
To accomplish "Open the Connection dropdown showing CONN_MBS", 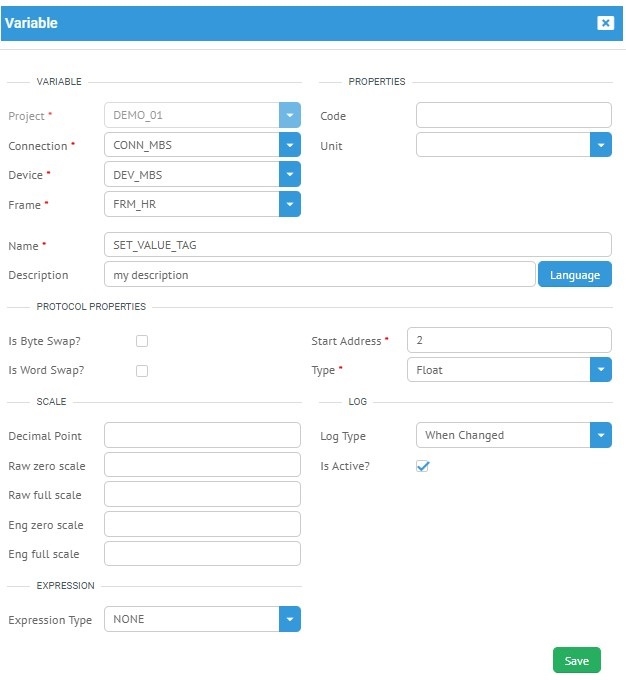I will tap(290, 145).
